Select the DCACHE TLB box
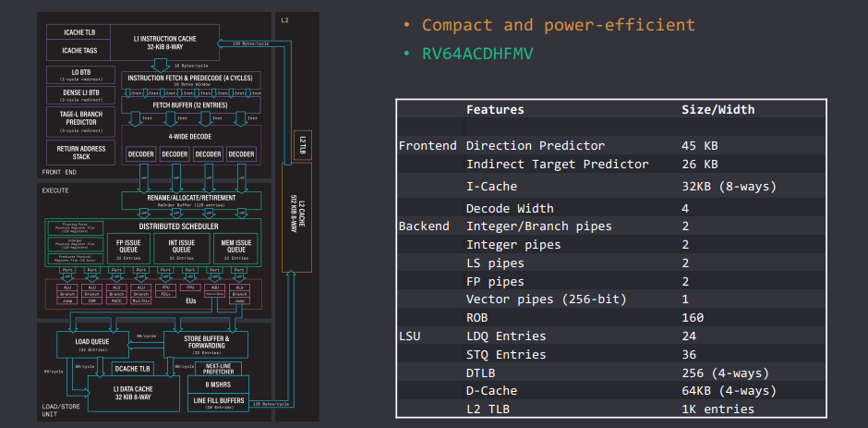 pos(131,369)
